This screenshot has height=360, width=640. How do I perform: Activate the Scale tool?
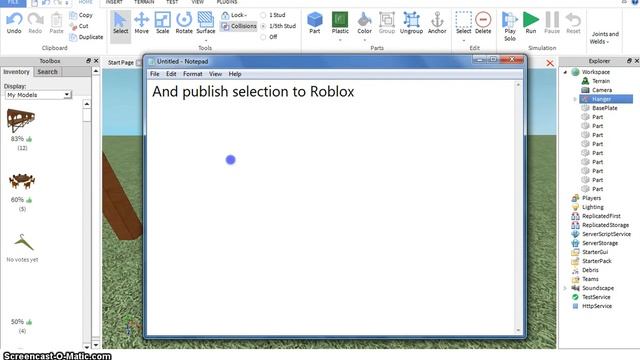[162, 23]
